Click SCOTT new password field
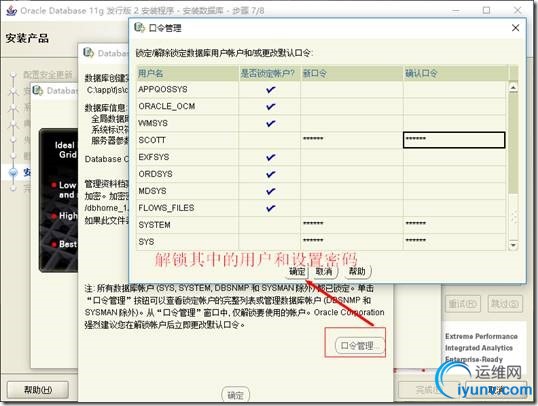The image size is (538, 406). [352, 140]
